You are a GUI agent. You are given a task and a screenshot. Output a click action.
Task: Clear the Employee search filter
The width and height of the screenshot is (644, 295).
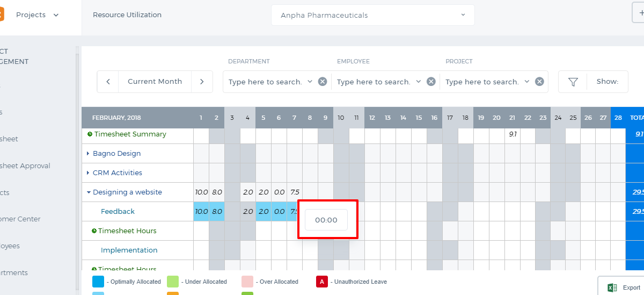point(431,82)
